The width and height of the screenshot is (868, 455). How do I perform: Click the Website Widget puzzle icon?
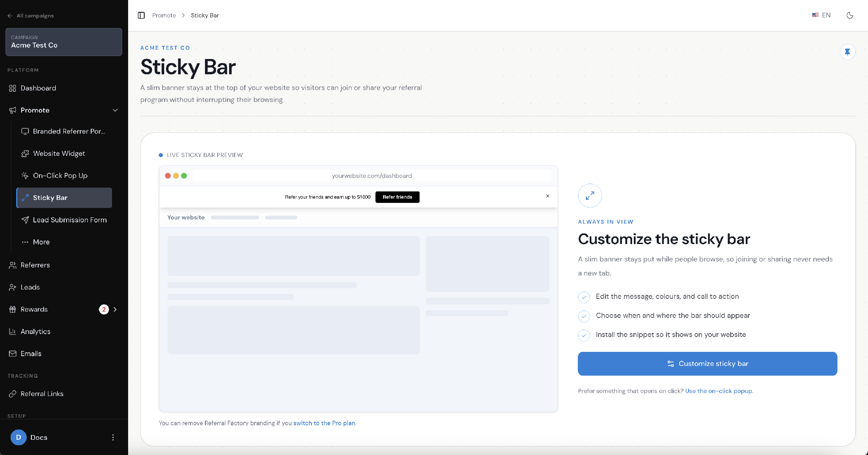[25, 154]
